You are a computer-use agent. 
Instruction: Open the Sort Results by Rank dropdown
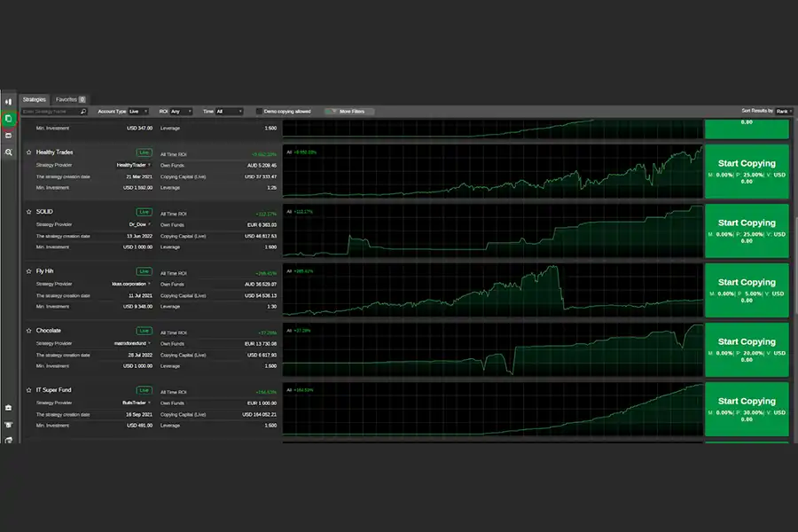point(785,111)
